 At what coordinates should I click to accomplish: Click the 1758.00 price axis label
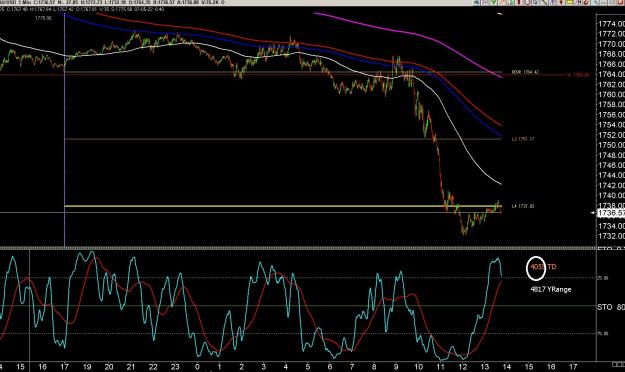pyautogui.click(x=611, y=105)
